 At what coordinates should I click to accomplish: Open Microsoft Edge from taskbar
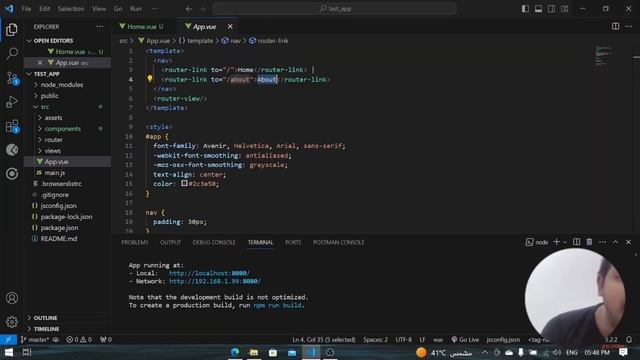[x=235, y=352]
